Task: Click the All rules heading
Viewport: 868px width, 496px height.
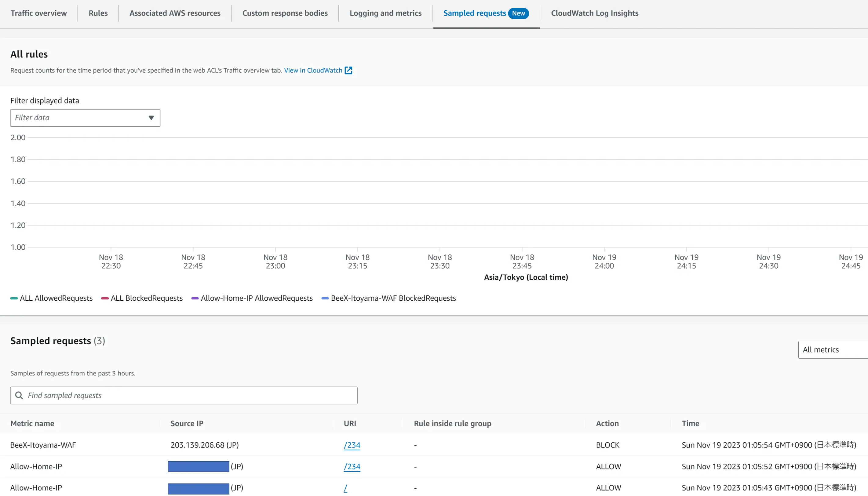Action: (x=29, y=54)
